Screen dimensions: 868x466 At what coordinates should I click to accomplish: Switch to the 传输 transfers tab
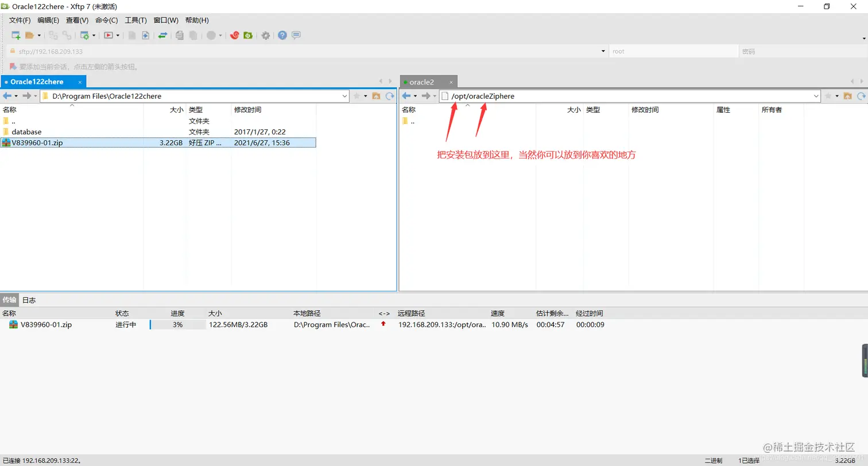coord(9,300)
